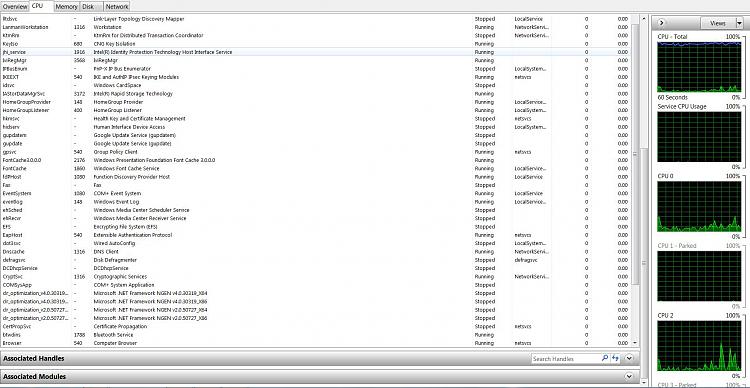The width and height of the screenshot is (750, 388).
Task: Click the CPU 2 graph
Action: (699, 346)
